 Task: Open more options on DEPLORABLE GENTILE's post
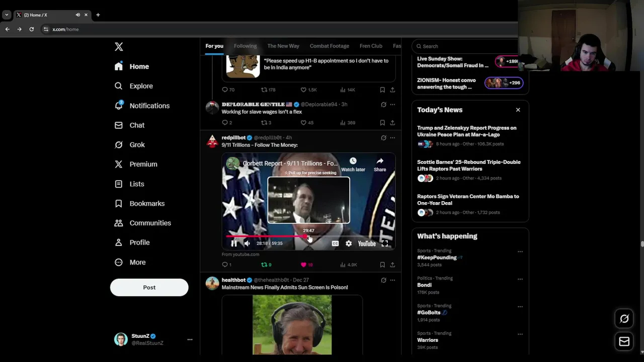pyautogui.click(x=392, y=105)
